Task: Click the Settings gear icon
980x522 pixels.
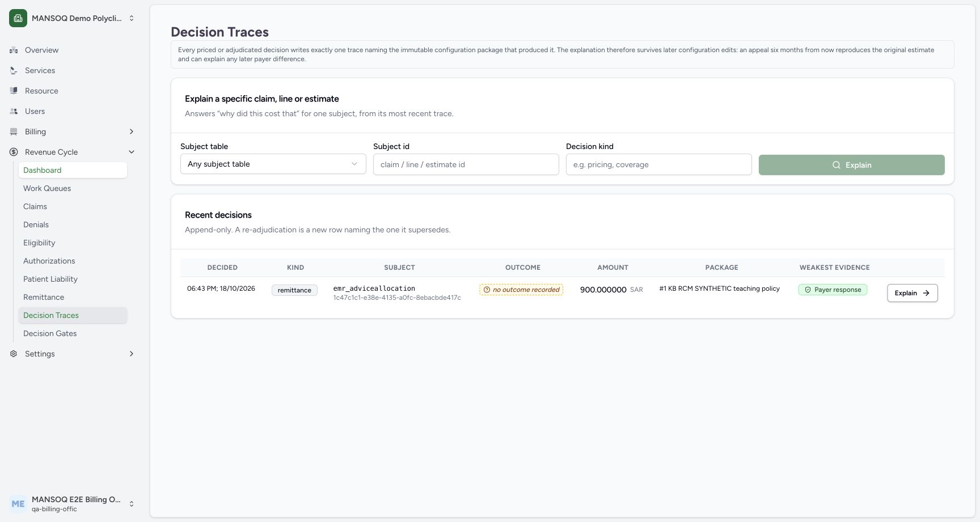Action: 14,354
